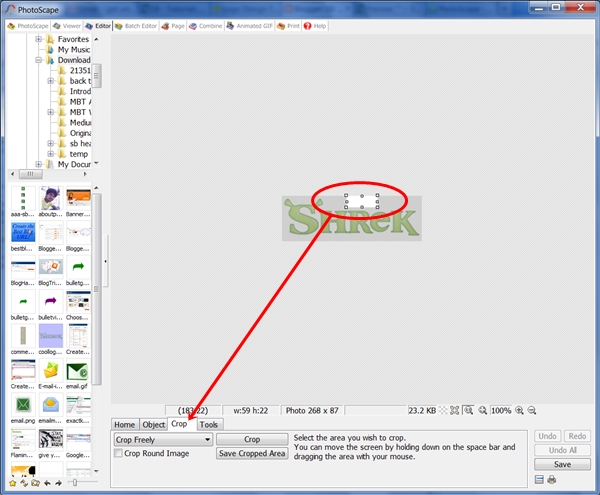Click the refresh folder icon

pos(24,483)
